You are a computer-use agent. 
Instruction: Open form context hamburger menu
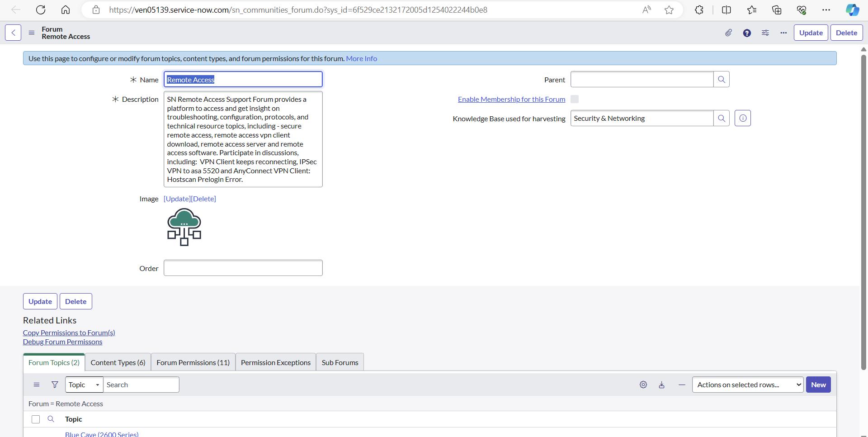[x=31, y=33]
